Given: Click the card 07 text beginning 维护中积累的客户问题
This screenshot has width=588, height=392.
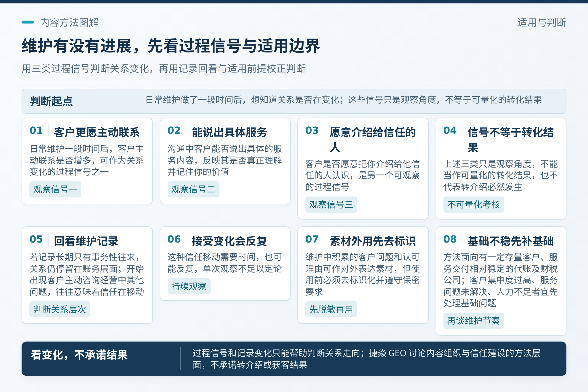Looking at the screenshot, I should [x=363, y=274].
